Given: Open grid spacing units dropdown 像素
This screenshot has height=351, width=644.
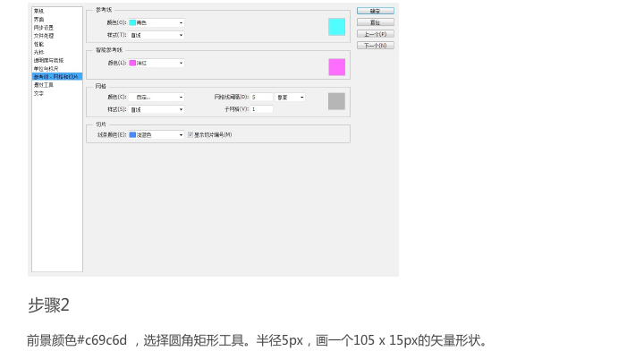Looking at the screenshot, I should (290, 97).
